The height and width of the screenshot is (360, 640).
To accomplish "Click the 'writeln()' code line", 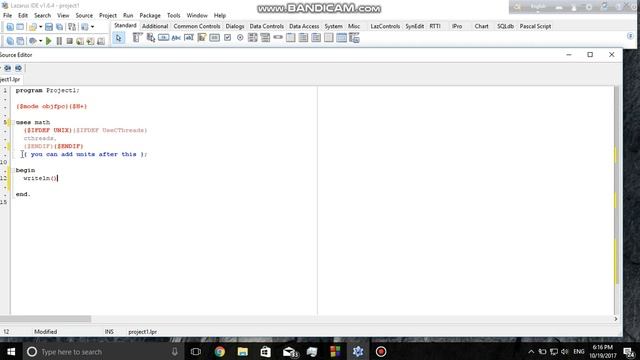I will [40, 178].
